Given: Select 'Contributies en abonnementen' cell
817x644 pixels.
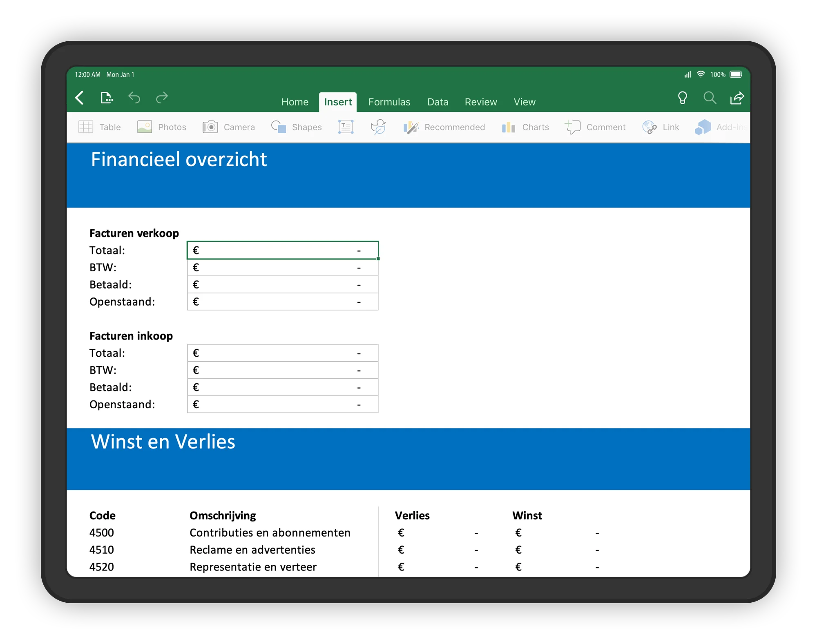Looking at the screenshot, I should (x=270, y=533).
